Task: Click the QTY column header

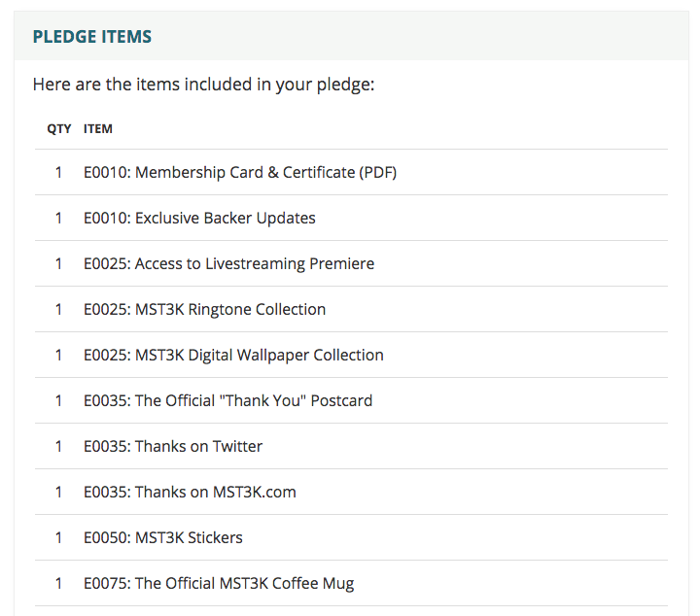Action: pos(59,129)
